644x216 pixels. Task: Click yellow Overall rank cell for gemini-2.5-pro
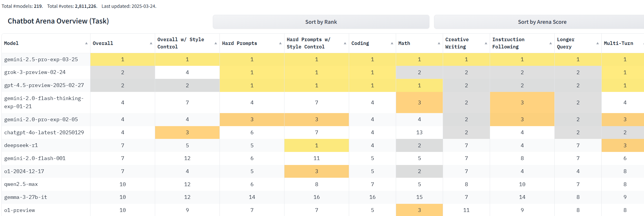pos(123,59)
